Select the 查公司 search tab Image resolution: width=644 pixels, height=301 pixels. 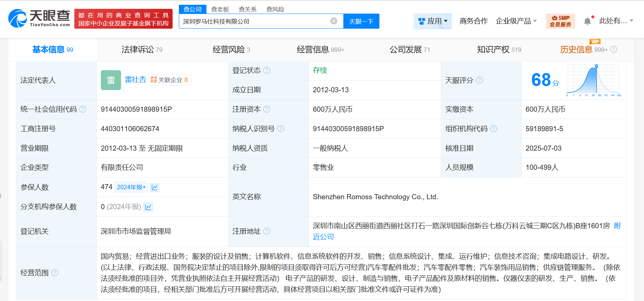coord(192,9)
